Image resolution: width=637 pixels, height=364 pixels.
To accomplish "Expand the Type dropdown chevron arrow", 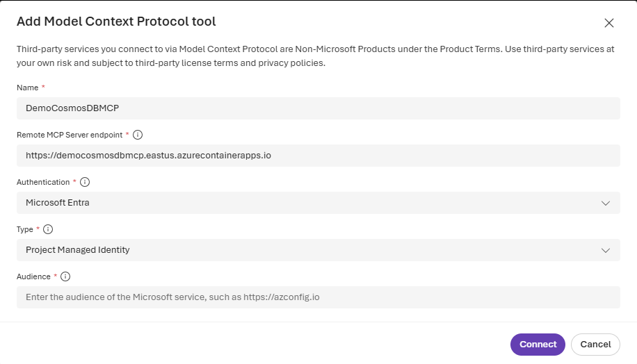I will point(606,250).
